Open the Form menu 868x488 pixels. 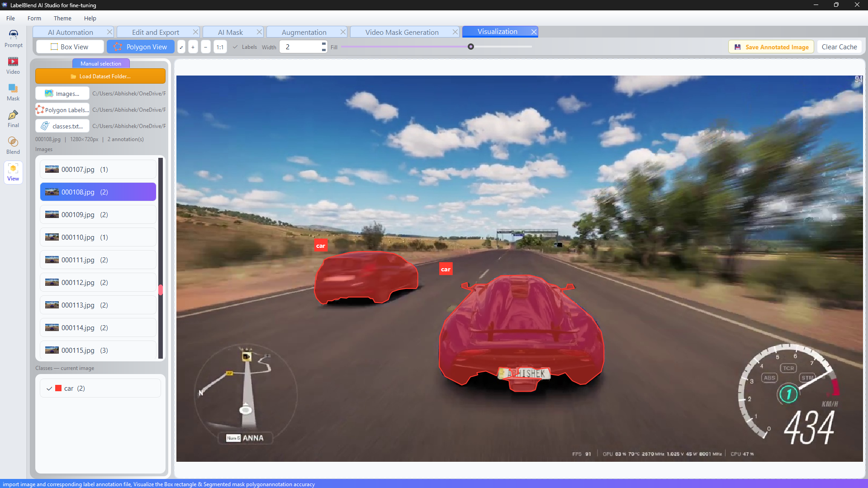pyautogui.click(x=34, y=19)
